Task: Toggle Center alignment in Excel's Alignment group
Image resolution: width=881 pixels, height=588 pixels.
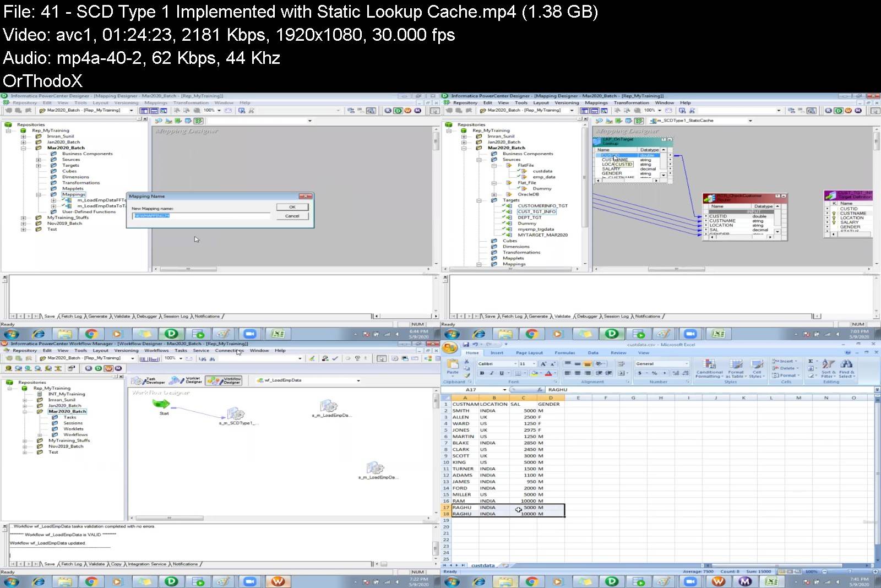Action: point(578,373)
